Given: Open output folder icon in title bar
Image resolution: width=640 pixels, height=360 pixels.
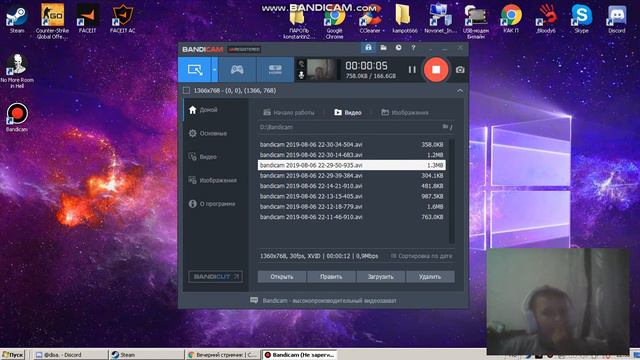Looking at the screenshot, I should (x=383, y=48).
